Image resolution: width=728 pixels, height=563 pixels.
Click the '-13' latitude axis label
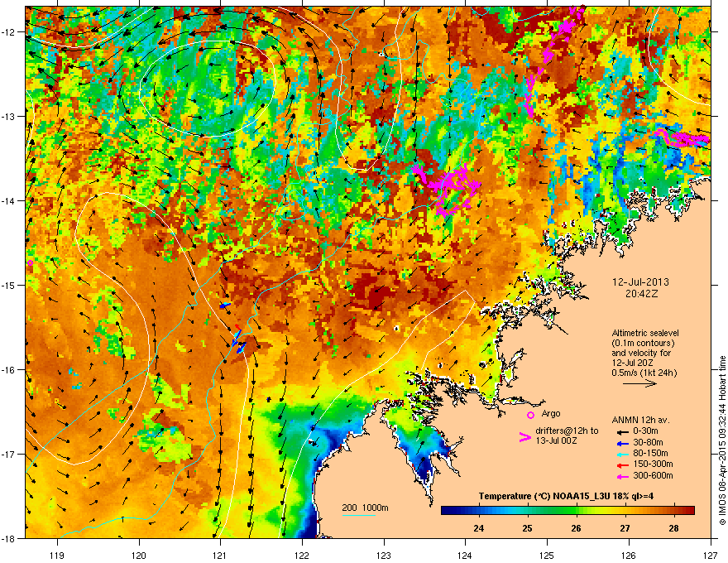tap(9, 116)
